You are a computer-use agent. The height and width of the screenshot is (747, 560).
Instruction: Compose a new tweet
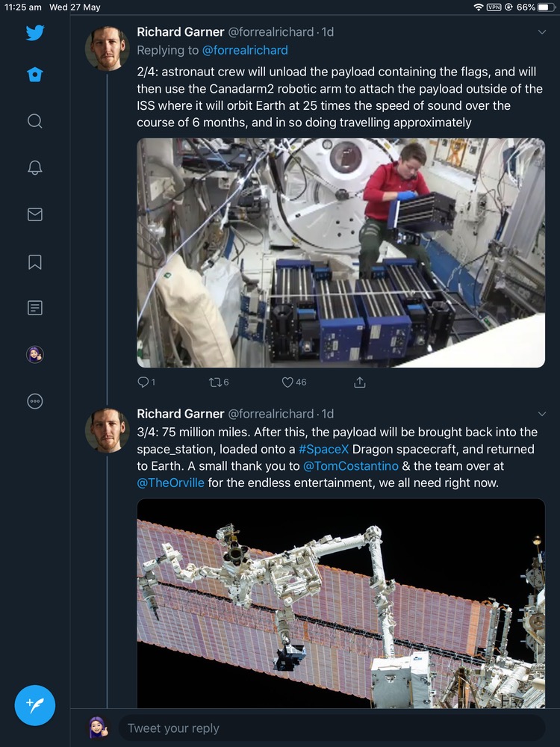click(x=35, y=704)
